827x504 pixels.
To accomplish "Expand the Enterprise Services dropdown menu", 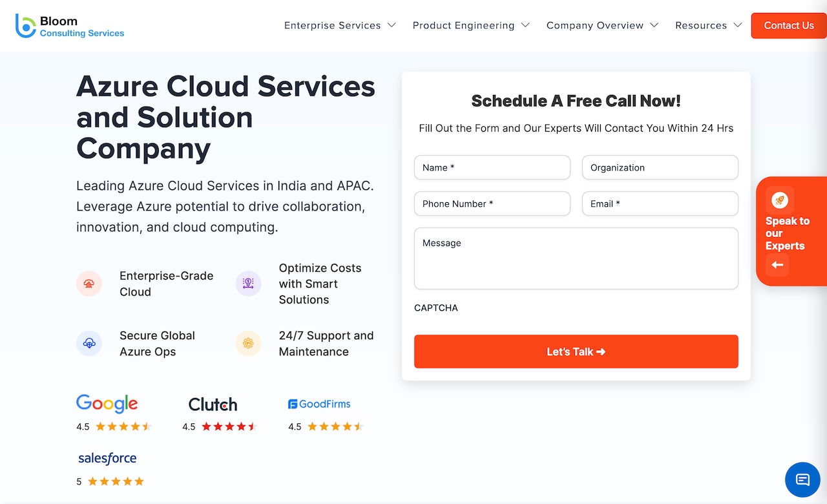I will 340,26.
